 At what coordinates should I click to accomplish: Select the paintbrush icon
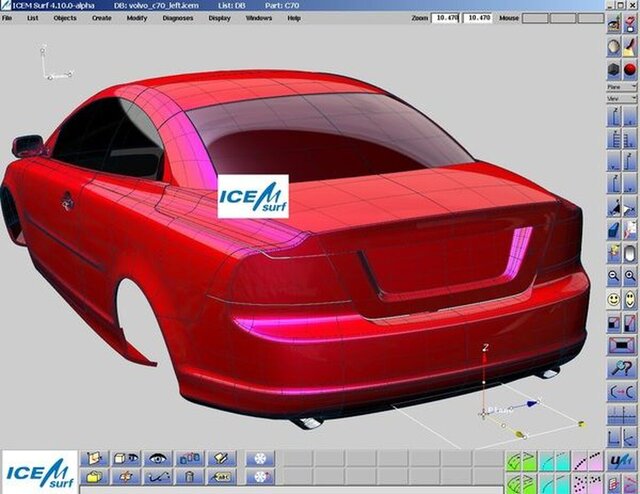pyautogui.click(x=631, y=47)
